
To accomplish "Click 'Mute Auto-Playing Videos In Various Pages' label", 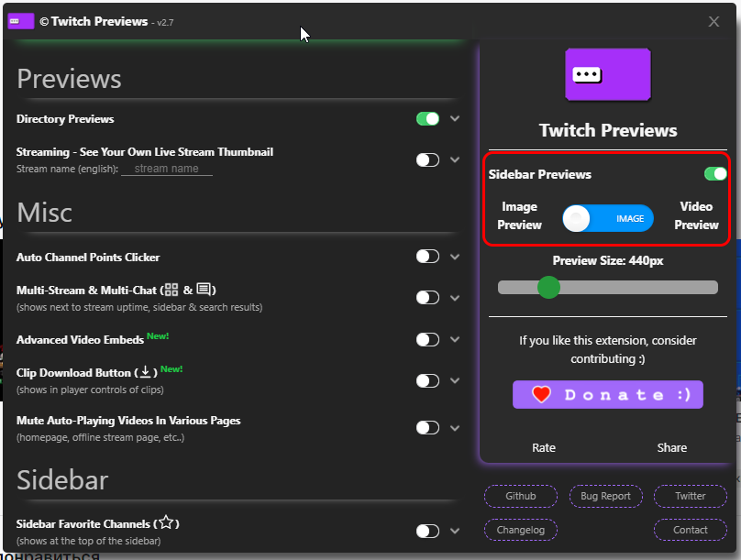I will click(x=128, y=421).
